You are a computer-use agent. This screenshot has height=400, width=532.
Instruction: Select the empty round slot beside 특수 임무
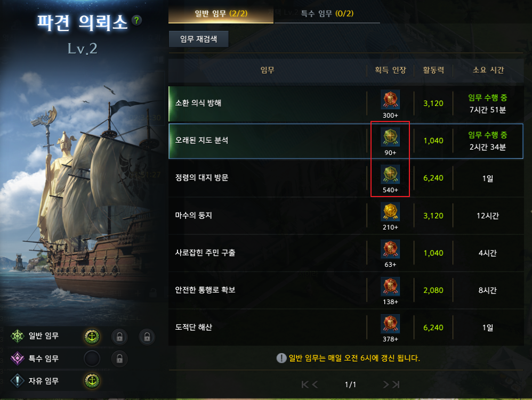pos(92,358)
